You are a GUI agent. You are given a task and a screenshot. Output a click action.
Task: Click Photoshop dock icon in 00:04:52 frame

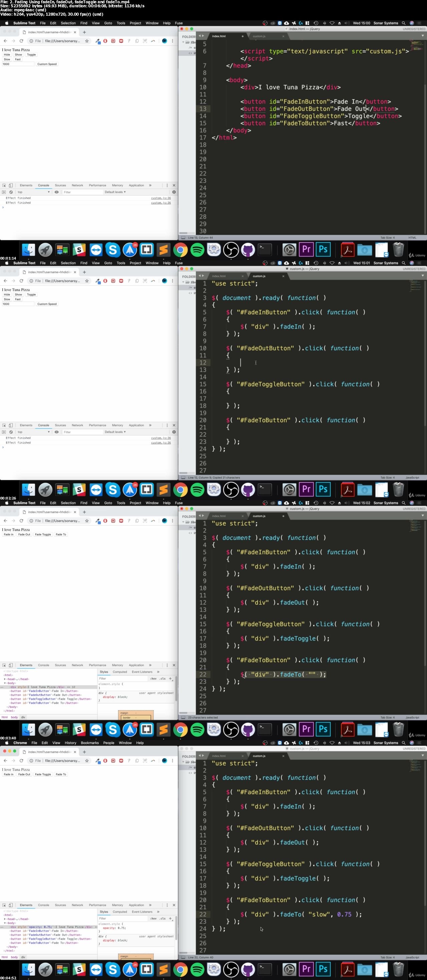(x=323, y=970)
